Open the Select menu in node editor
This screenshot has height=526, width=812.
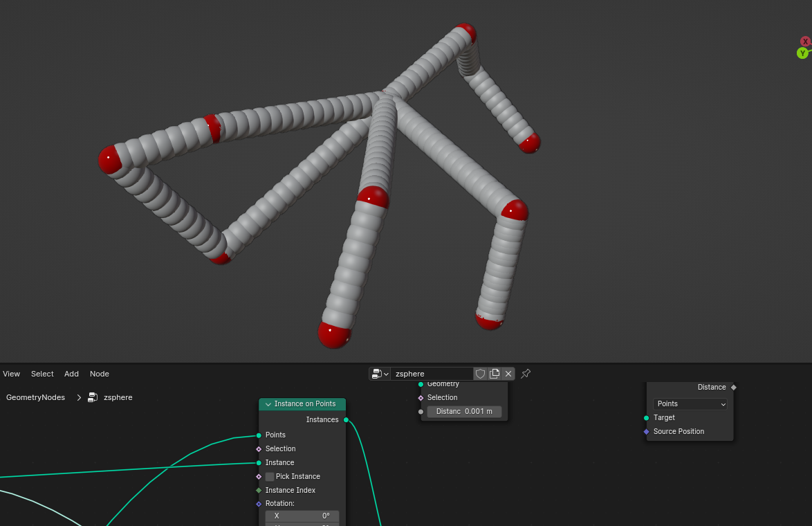42,374
